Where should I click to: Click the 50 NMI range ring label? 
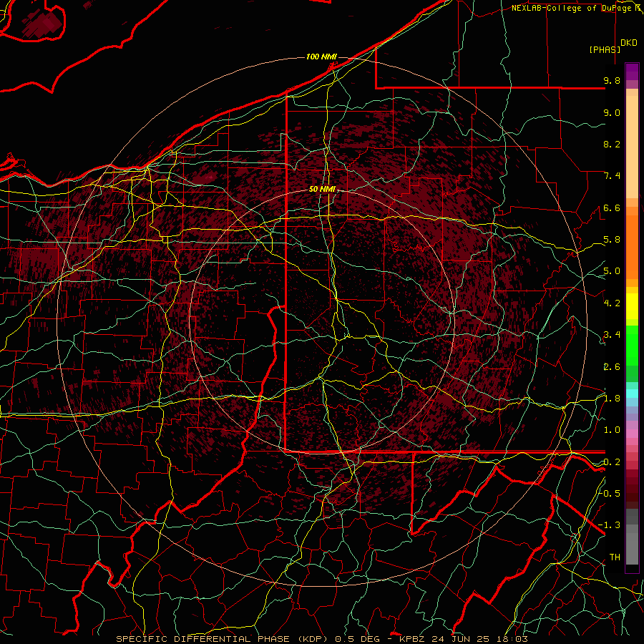coord(322,189)
